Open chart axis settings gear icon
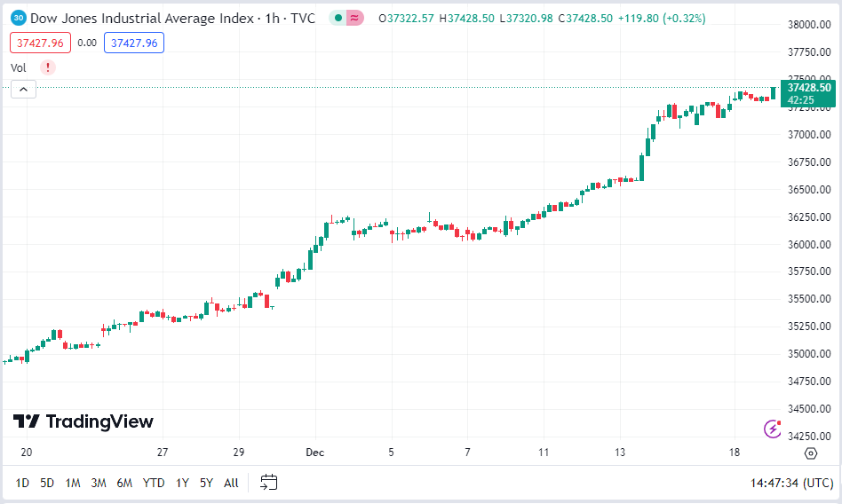 [x=811, y=453]
